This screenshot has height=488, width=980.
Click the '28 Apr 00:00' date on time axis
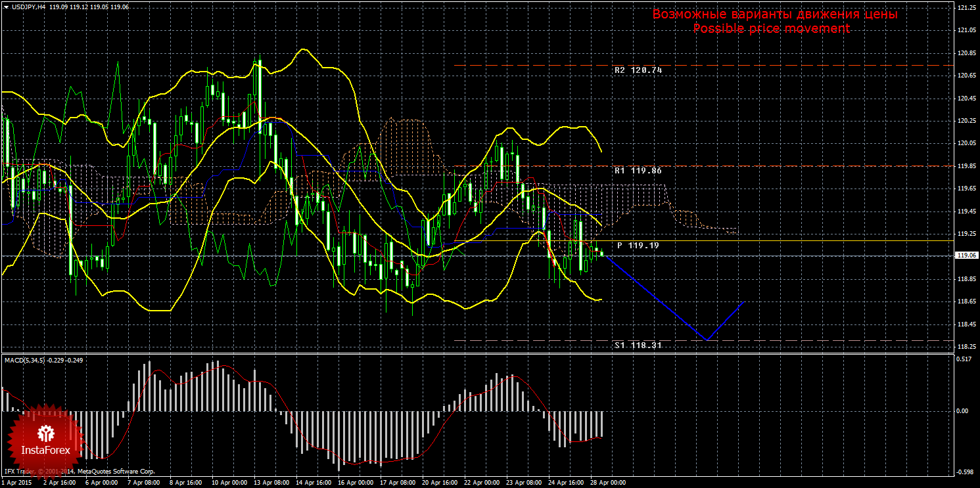coord(607,483)
